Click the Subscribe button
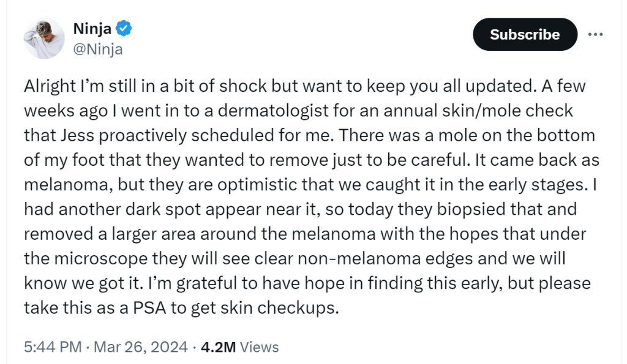Screen dimensions: 627x364 (525, 35)
